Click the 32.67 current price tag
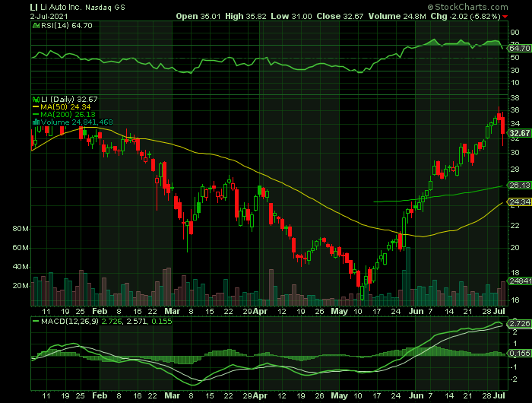532x403 pixels. pos(519,134)
